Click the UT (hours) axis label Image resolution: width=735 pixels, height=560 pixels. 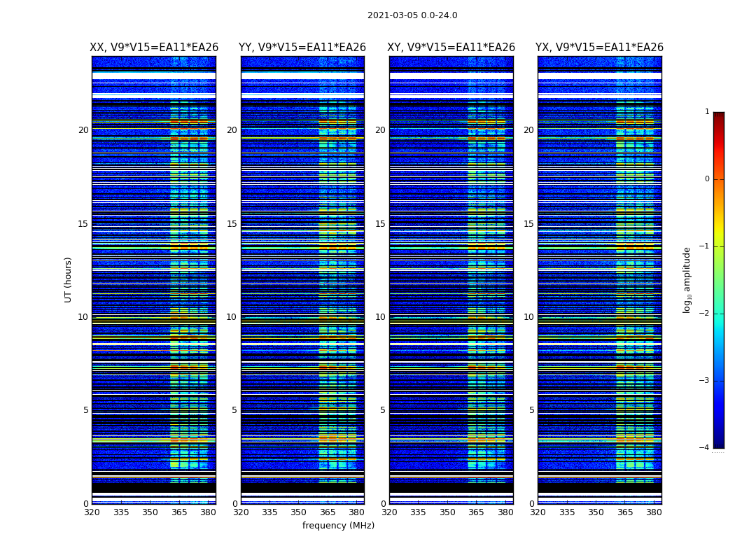click(69, 279)
